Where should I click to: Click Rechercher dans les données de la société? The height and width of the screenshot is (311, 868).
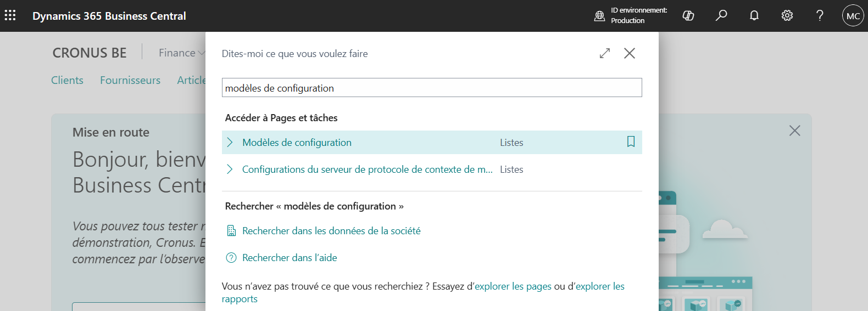click(x=331, y=231)
